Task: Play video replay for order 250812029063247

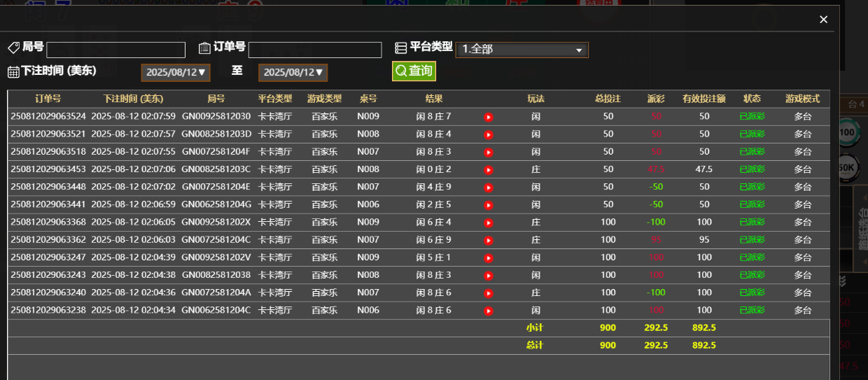Action: click(x=489, y=258)
